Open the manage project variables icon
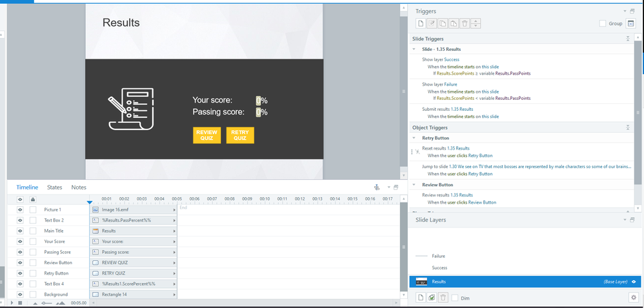The width and height of the screenshot is (644, 308). pyautogui.click(x=630, y=24)
